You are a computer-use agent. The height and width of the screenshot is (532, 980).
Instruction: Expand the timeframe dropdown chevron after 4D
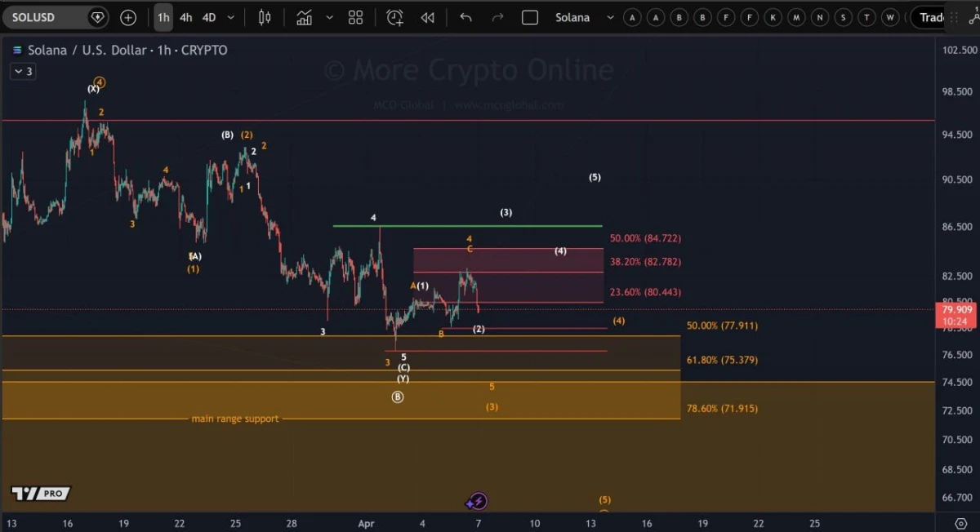pos(229,17)
